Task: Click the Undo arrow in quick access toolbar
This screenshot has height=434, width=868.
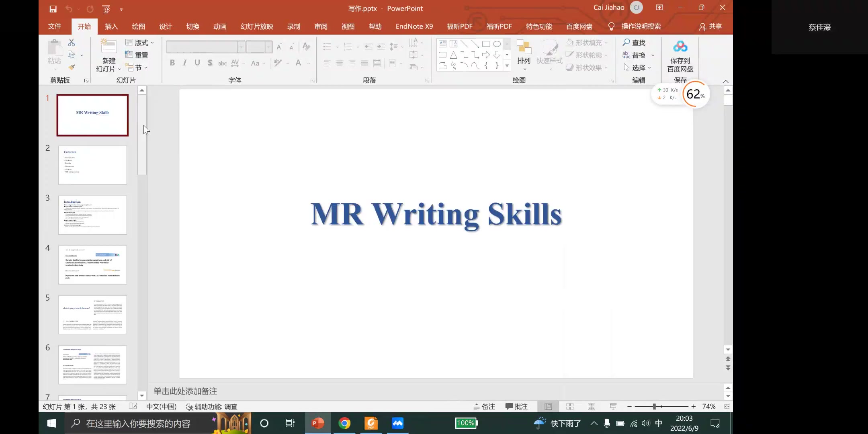Action: 69,8
